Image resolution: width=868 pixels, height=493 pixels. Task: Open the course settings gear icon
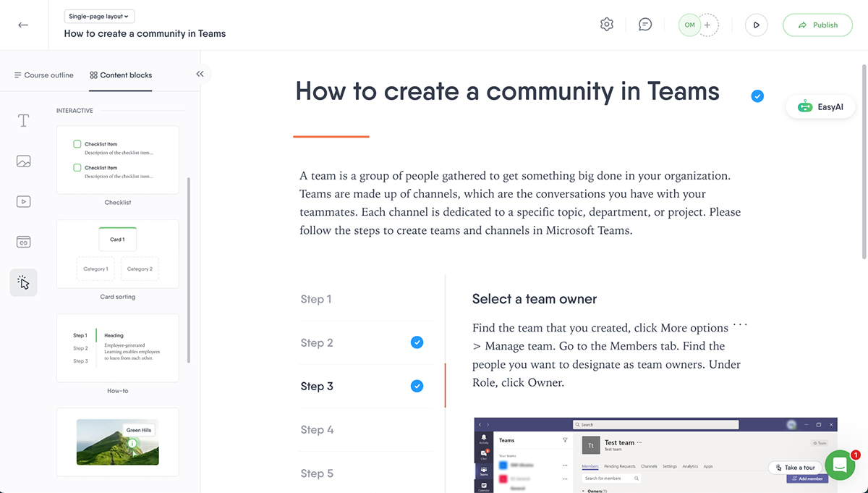(x=607, y=25)
